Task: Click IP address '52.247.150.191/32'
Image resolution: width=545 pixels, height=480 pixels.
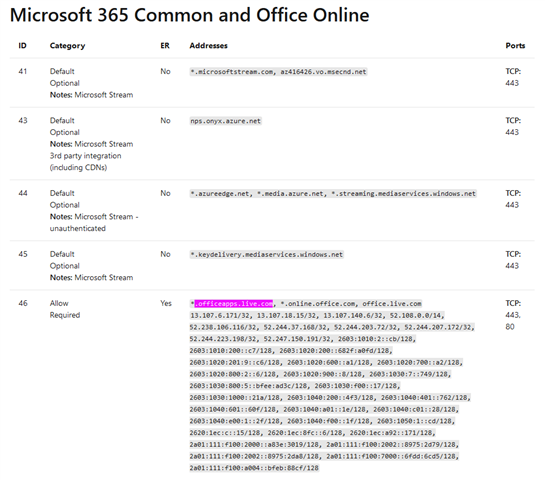Action: (x=296, y=339)
